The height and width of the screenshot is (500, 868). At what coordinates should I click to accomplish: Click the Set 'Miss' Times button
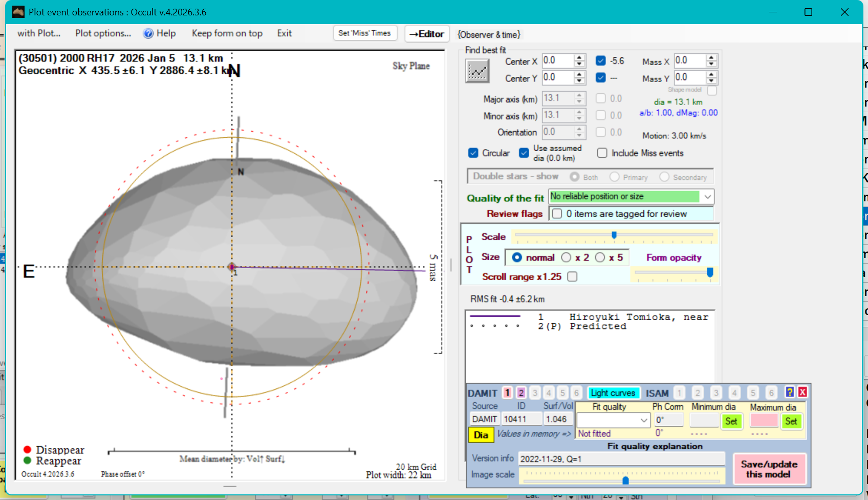tap(364, 33)
